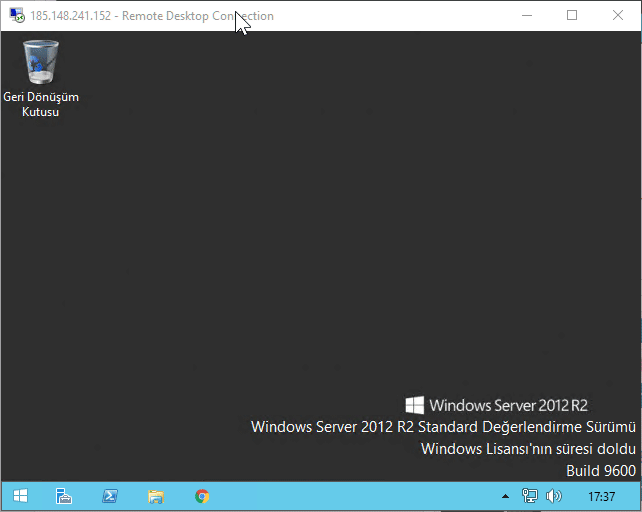The width and height of the screenshot is (642, 512).
Task: Minimize the Remote Desktop Connection window
Action: coord(526,16)
